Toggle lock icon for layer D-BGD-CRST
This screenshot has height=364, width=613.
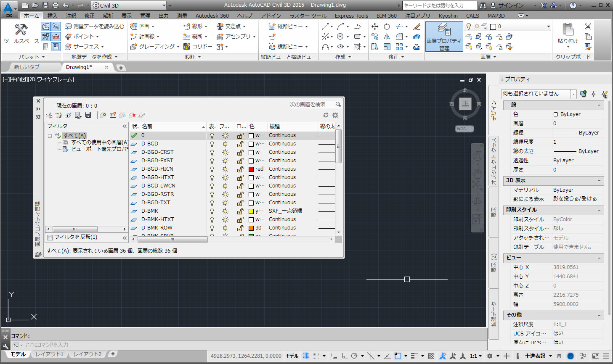click(x=240, y=152)
